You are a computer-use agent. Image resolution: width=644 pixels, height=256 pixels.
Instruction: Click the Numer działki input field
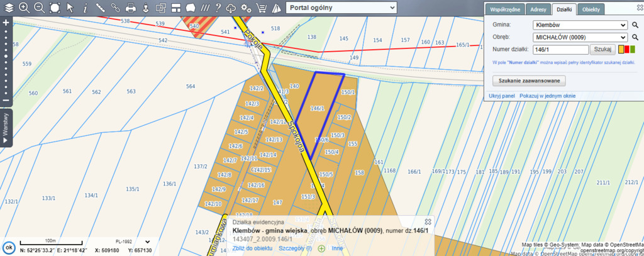[560, 49]
